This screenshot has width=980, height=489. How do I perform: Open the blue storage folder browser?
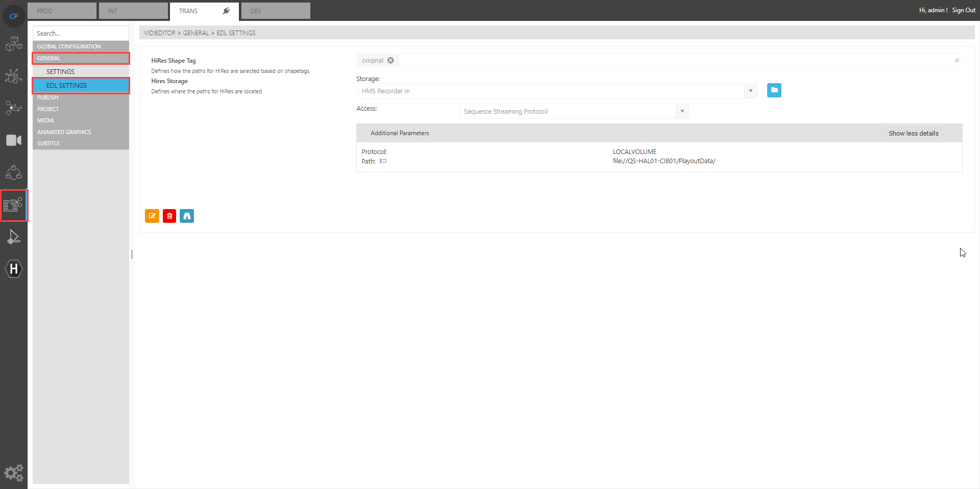[x=774, y=91]
